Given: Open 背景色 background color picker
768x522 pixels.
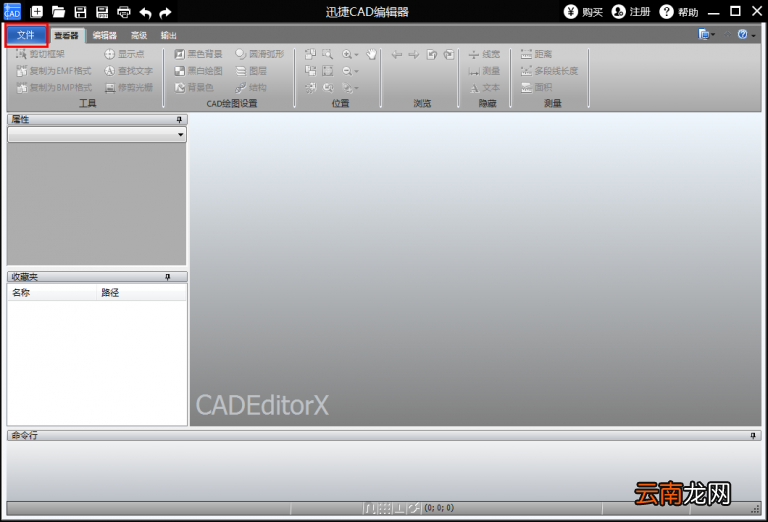Looking at the screenshot, I should (x=194, y=88).
